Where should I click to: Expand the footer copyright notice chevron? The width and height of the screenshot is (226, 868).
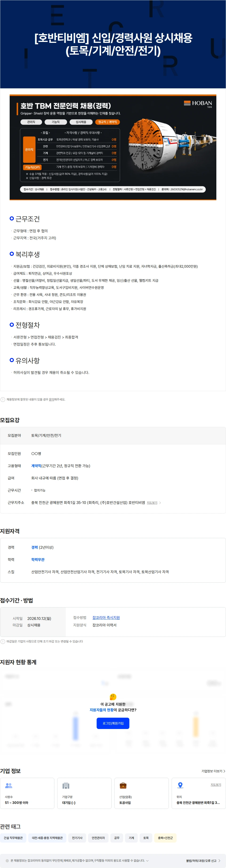click(x=147, y=861)
